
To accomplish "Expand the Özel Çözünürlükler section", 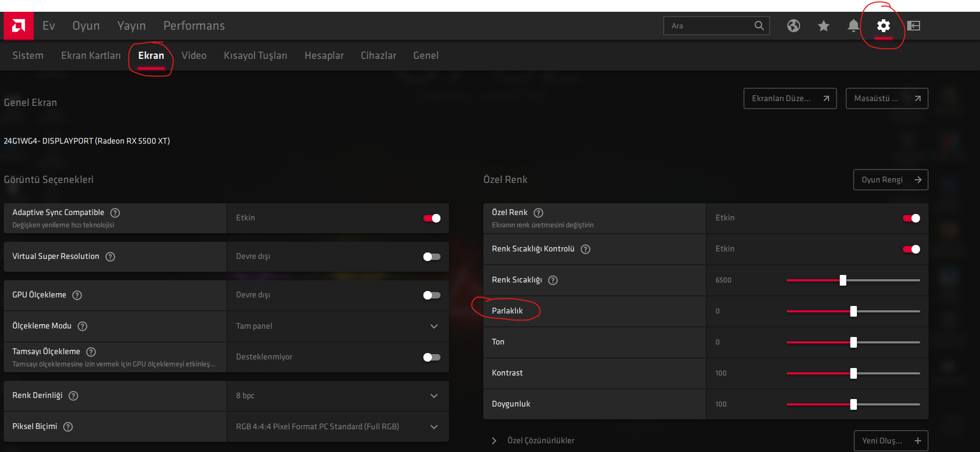I will [x=494, y=441].
